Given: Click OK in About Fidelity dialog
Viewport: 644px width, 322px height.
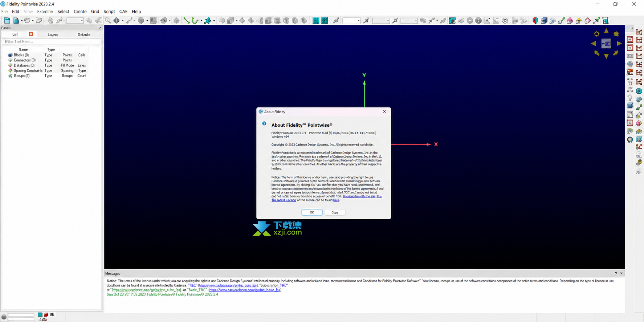Looking at the screenshot, I should pos(312,212).
